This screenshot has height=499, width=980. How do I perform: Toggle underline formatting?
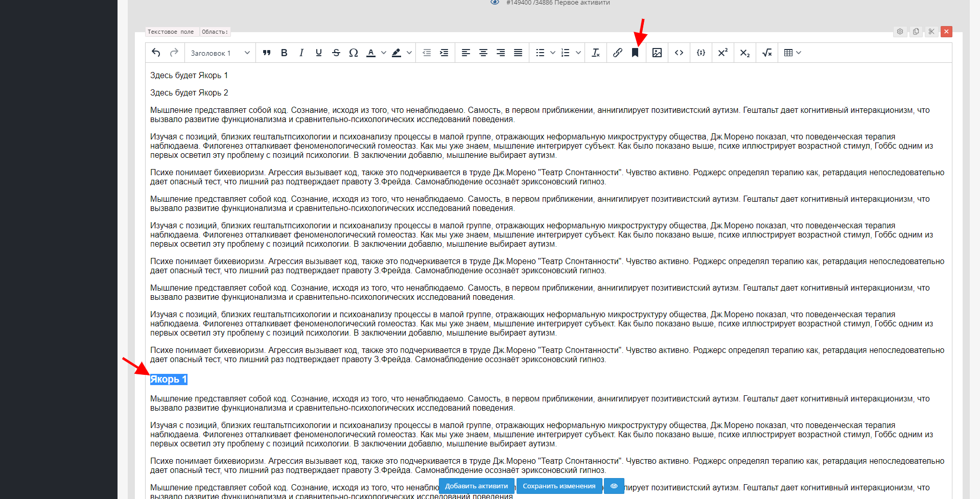319,53
